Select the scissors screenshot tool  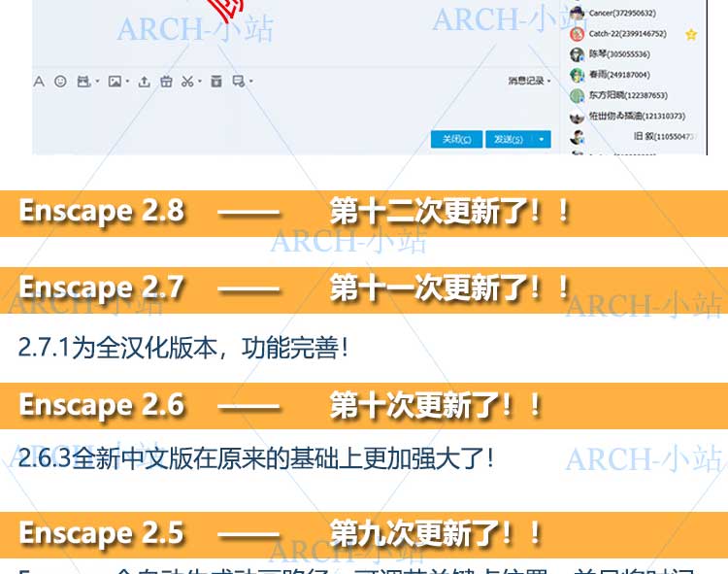188,82
